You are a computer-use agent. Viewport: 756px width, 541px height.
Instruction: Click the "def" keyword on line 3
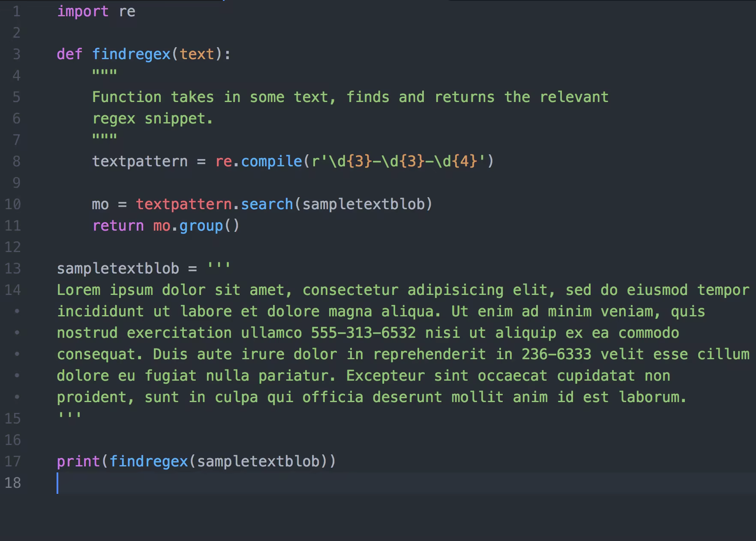point(69,54)
